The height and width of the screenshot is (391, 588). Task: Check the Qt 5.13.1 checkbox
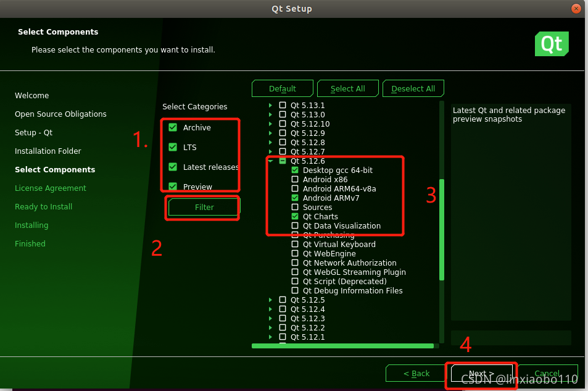click(x=283, y=105)
